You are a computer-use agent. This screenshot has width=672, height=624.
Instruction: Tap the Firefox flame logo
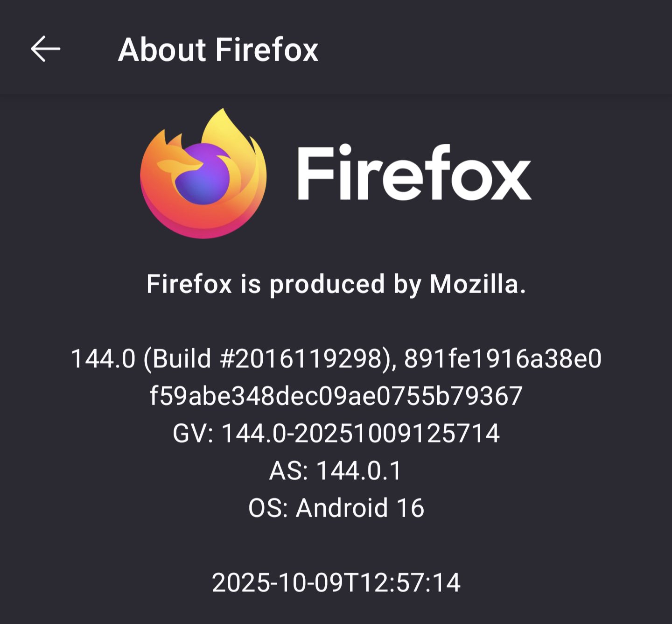[203, 174]
